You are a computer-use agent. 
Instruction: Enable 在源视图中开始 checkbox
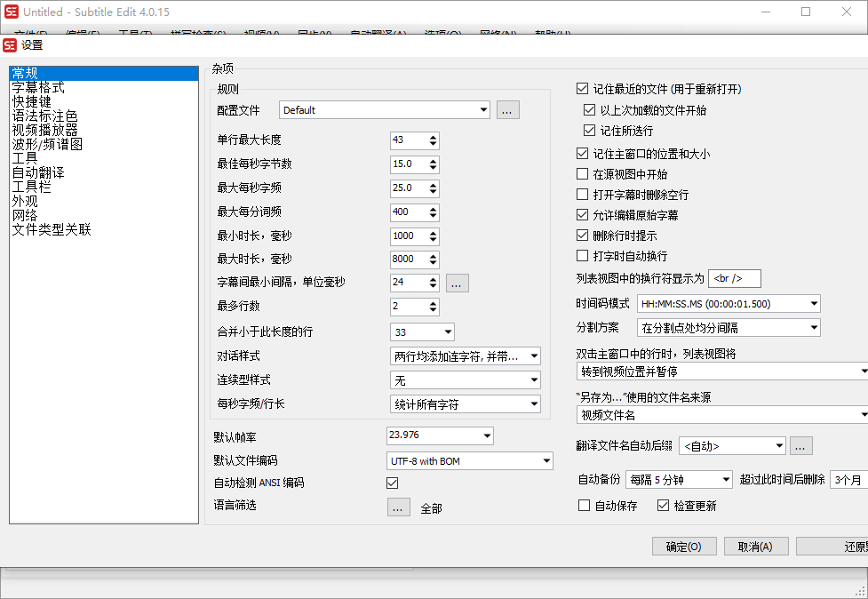point(582,173)
